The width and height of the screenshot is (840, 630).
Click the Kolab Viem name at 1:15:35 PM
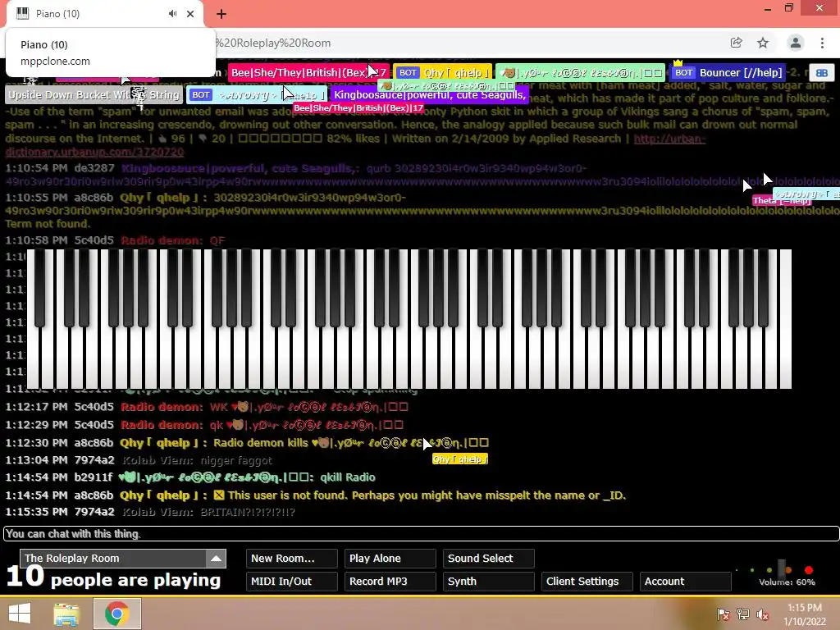pos(157,512)
